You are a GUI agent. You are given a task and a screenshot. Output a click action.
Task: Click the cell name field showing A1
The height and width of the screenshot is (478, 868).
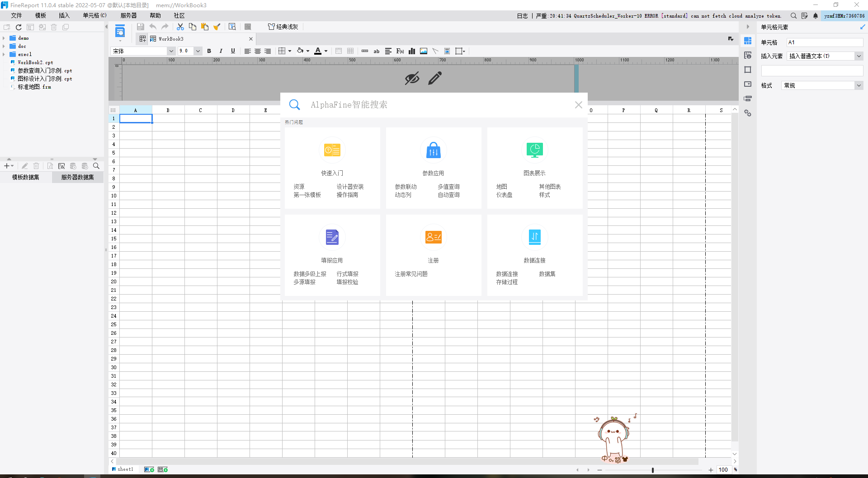coord(825,42)
